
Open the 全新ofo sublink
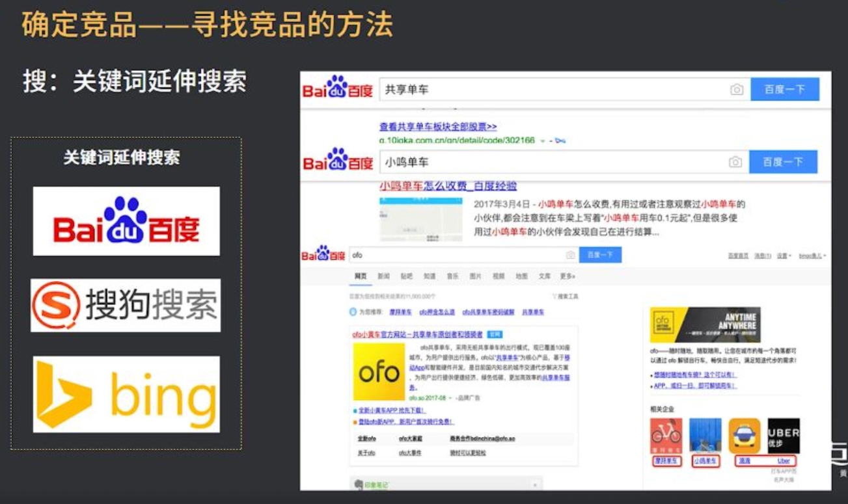366,439
